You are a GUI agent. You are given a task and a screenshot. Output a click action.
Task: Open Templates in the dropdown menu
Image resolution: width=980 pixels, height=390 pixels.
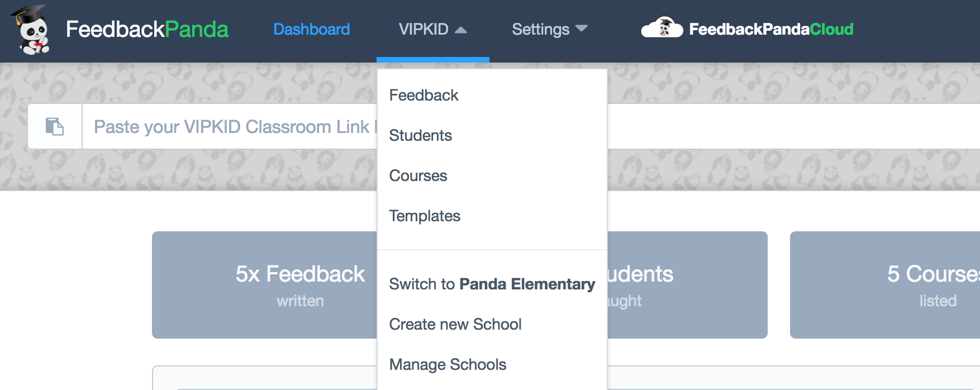coord(425,216)
